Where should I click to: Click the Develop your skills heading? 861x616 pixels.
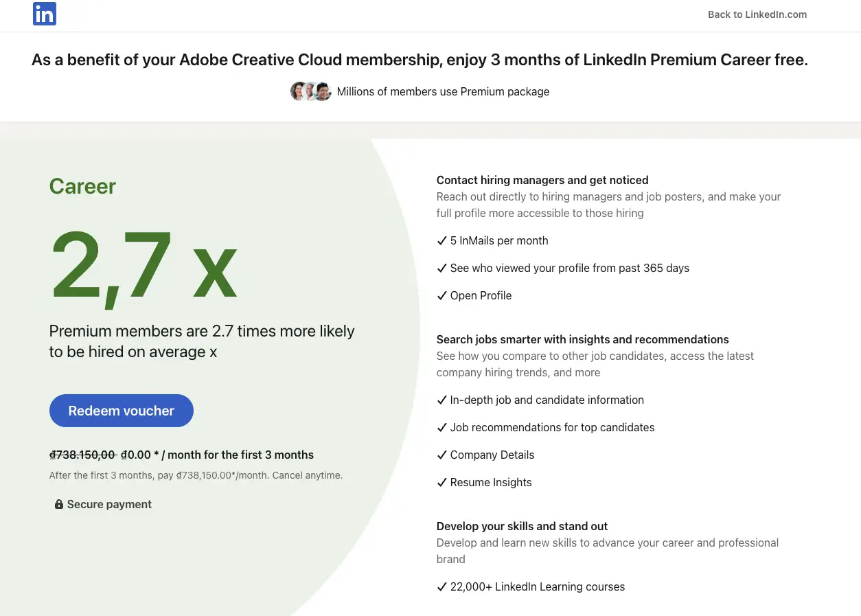522,526
